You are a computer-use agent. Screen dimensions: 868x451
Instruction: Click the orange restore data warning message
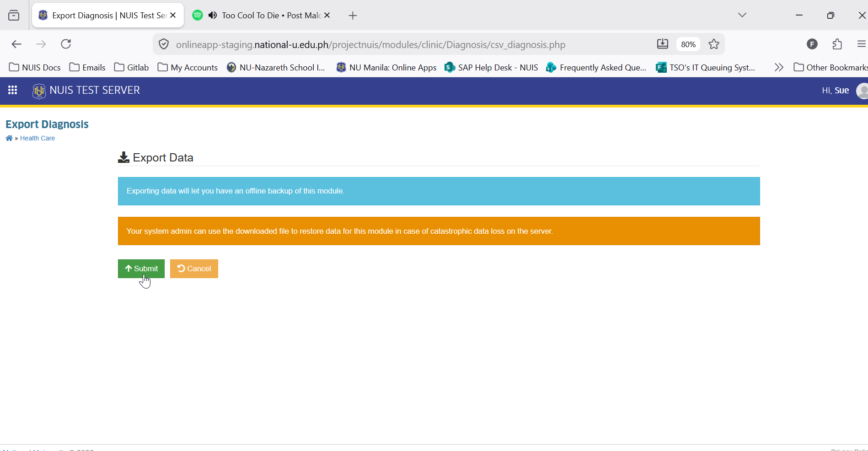coord(439,231)
